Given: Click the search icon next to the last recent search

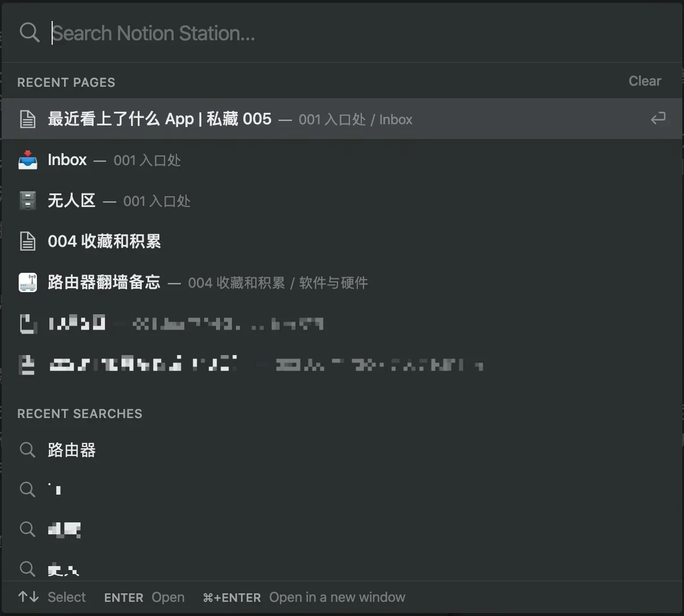Looking at the screenshot, I should pyautogui.click(x=27, y=569).
